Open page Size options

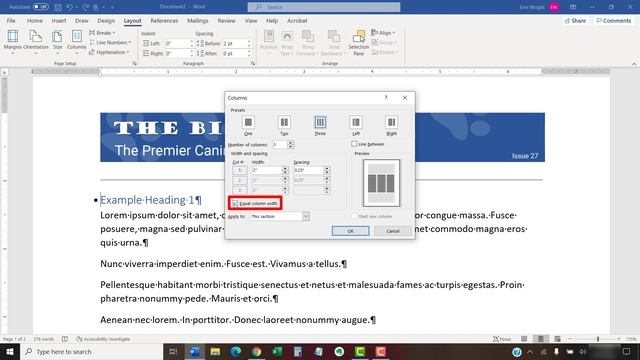[x=58, y=42]
